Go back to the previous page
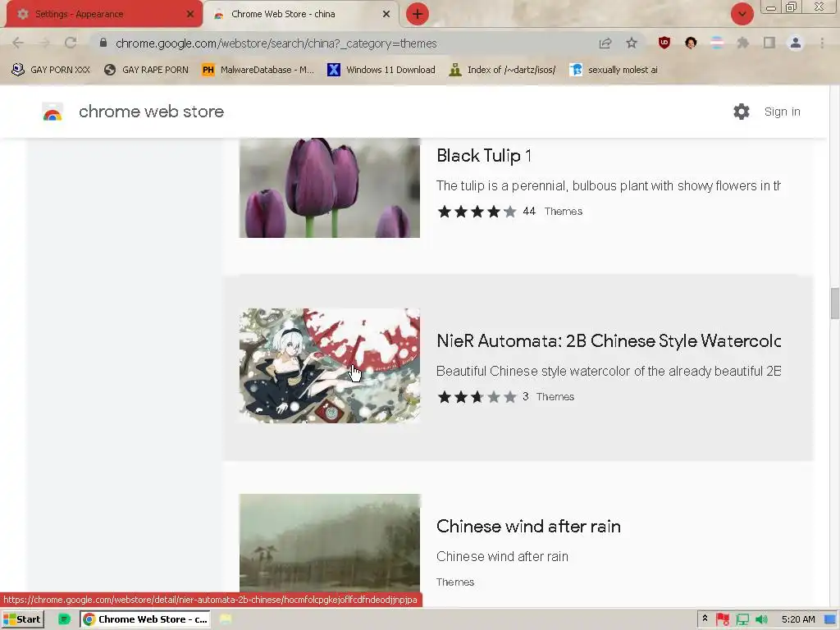Viewport: 840px width, 630px height. (18, 43)
